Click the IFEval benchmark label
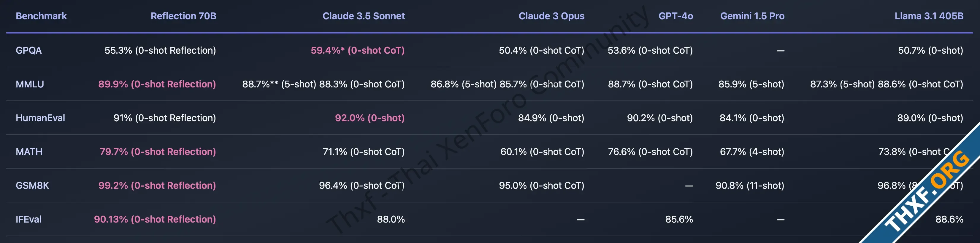Screen dimensions: 980x243 28,219
